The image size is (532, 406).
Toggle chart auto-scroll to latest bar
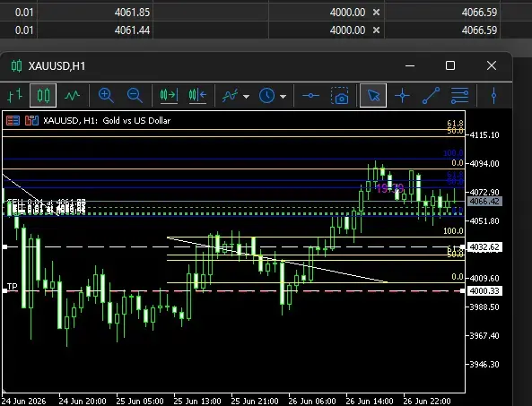point(169,96)
